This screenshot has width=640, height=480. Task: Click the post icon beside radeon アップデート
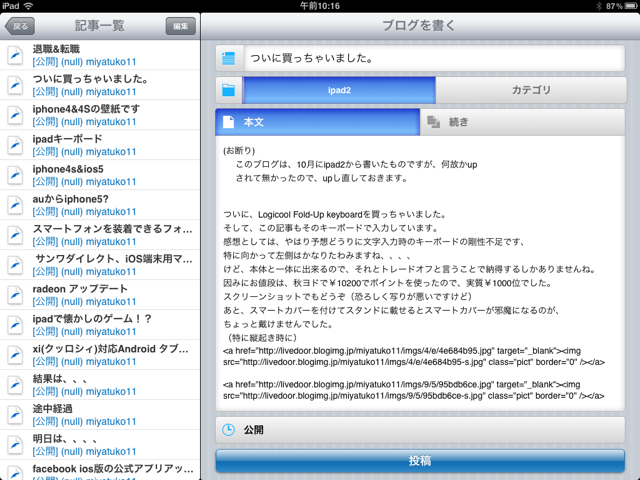15,296
